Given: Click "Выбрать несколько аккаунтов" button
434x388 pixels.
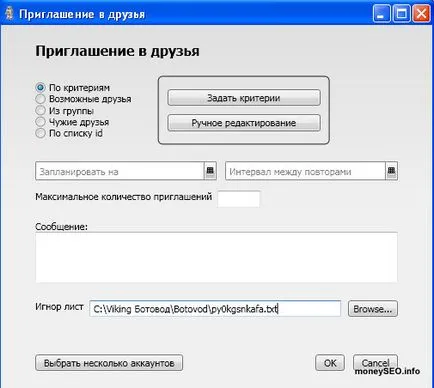Looking at the screenshot, I should pyautogui.click(x=109, y=363).
